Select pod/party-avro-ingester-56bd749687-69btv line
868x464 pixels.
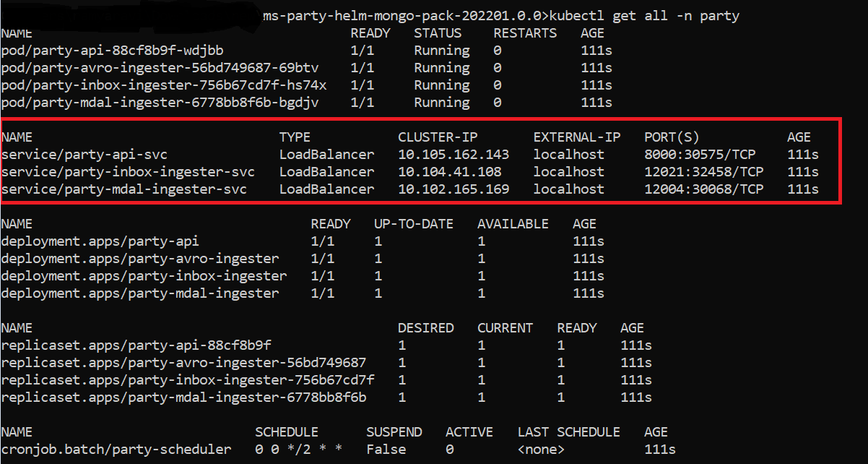tap(160, 68)
